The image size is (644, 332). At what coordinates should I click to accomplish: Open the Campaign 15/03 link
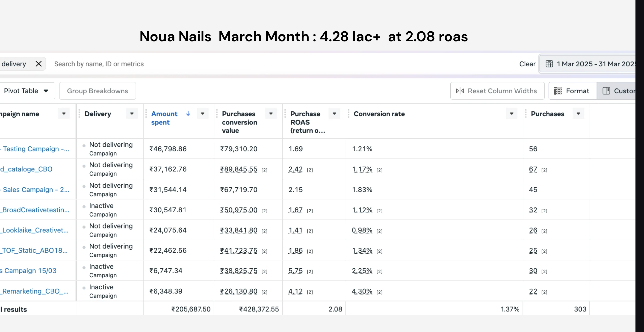tap(28, 270)
